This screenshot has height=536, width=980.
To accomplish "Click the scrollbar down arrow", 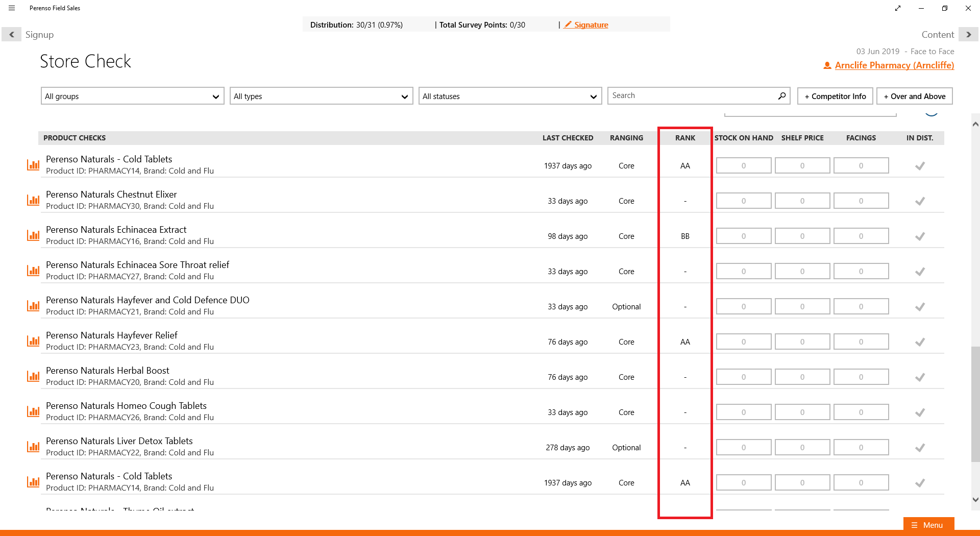I will click(975, 500).
